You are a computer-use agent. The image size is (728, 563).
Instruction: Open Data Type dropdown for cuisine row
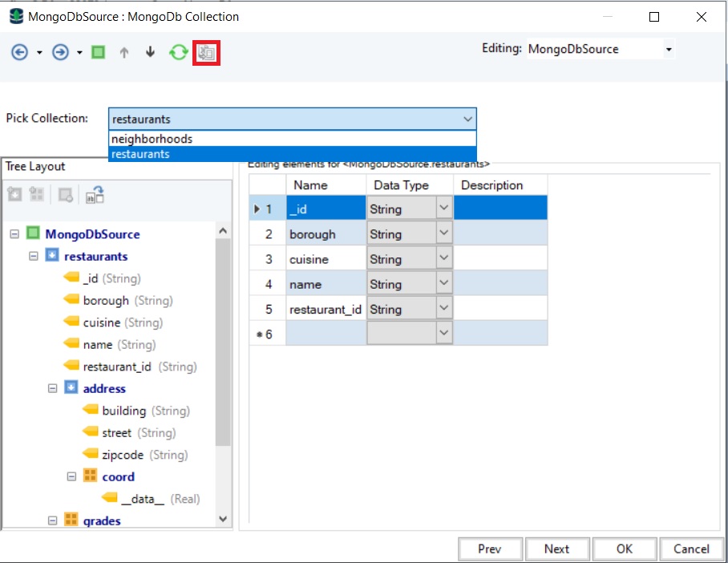[444, 259]
